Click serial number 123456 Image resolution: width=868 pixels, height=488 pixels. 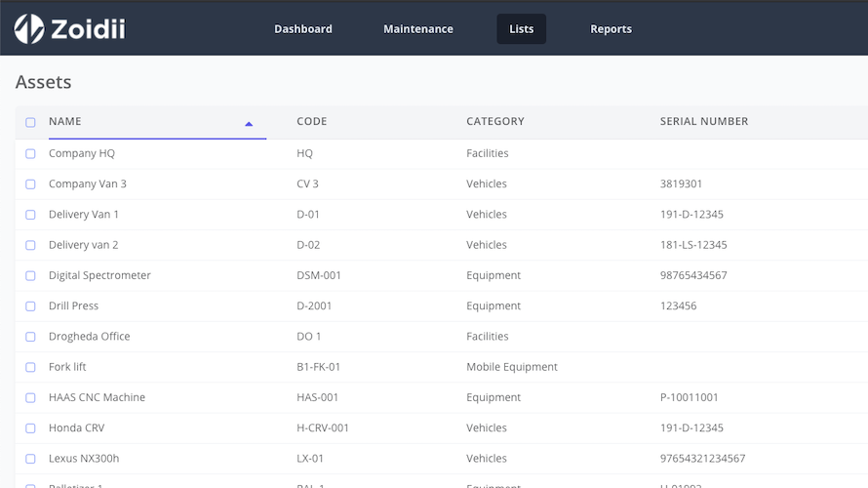tap(678, 305)
